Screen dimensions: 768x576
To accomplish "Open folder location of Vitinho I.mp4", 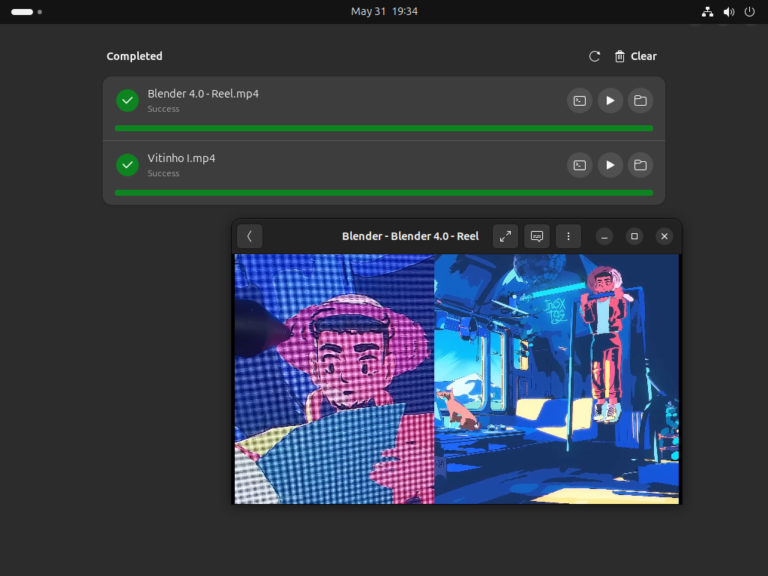I will tap(640, 165).
